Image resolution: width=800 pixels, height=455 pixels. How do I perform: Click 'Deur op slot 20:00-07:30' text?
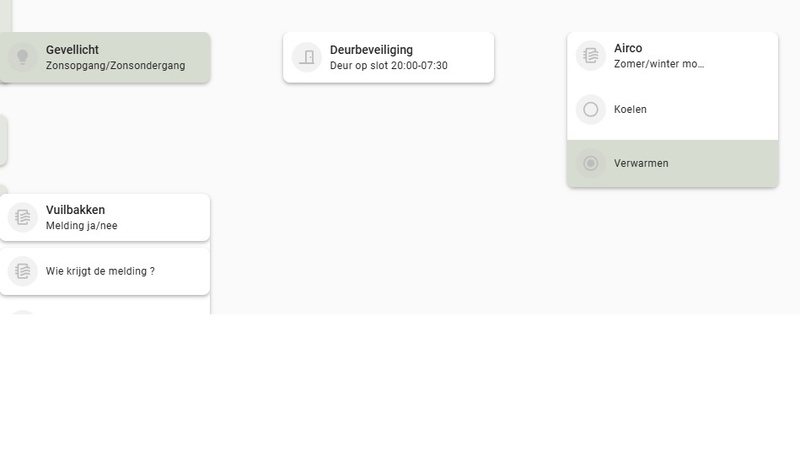tap(388, 66)
